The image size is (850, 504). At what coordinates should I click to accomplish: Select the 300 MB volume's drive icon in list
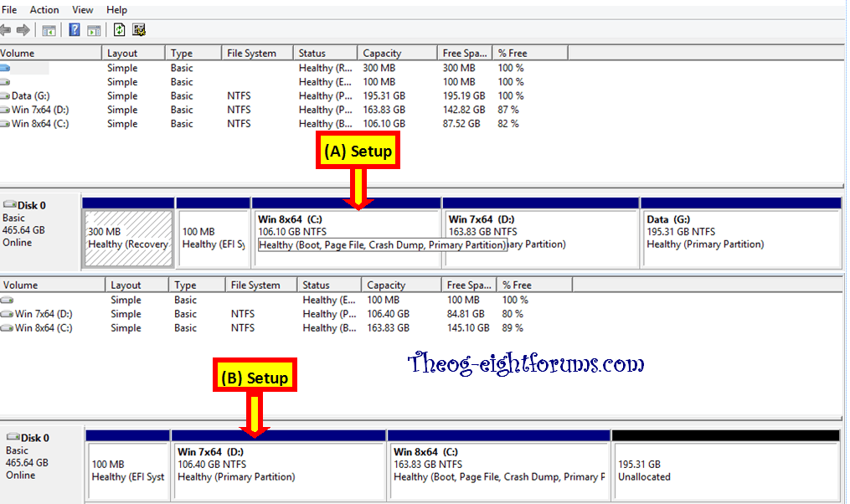tap(5, 69)
